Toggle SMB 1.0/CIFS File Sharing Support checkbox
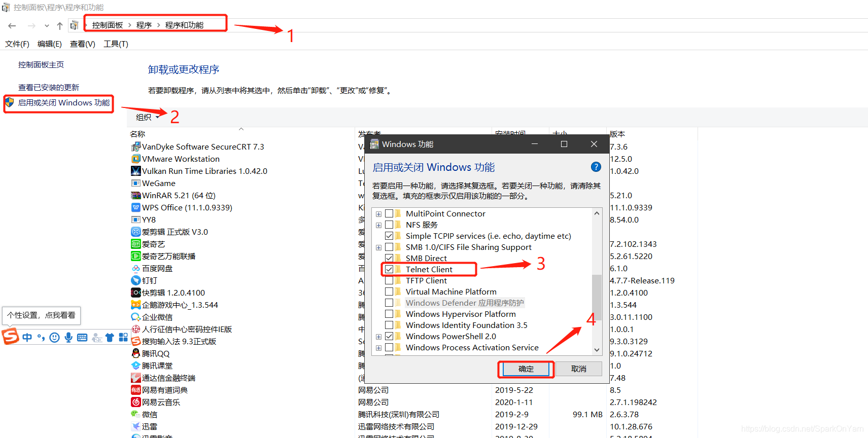This screenshot has width=868, height=438. coord(389,247)
